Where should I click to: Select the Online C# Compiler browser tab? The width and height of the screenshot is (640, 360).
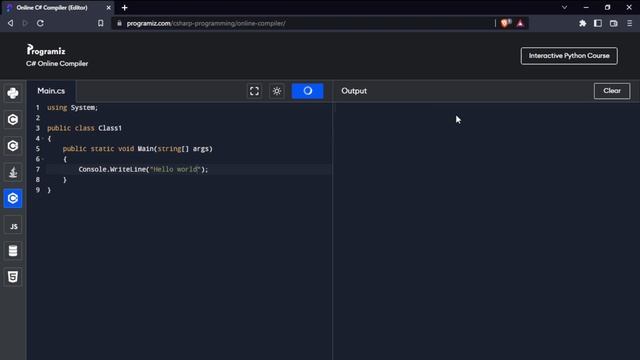pyautogui.click(x=58, y=7)
